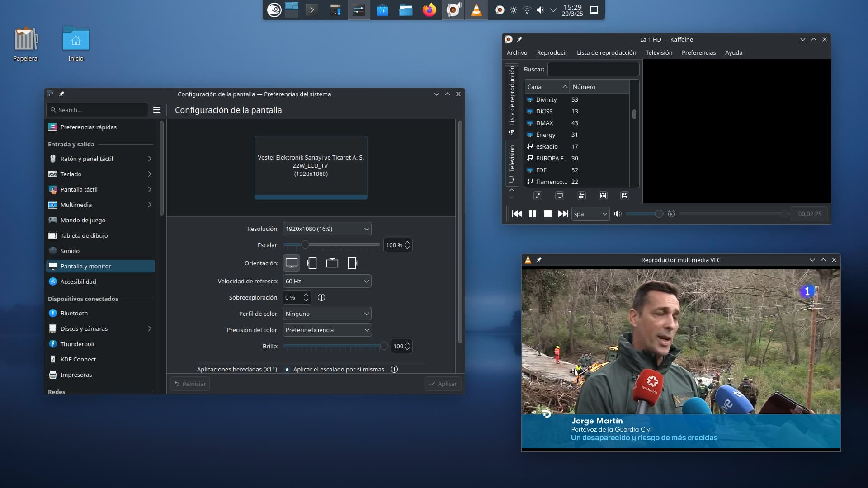Open the Resolución dropdown
This screenshot has width=868, height=488.
click(327, 229)
